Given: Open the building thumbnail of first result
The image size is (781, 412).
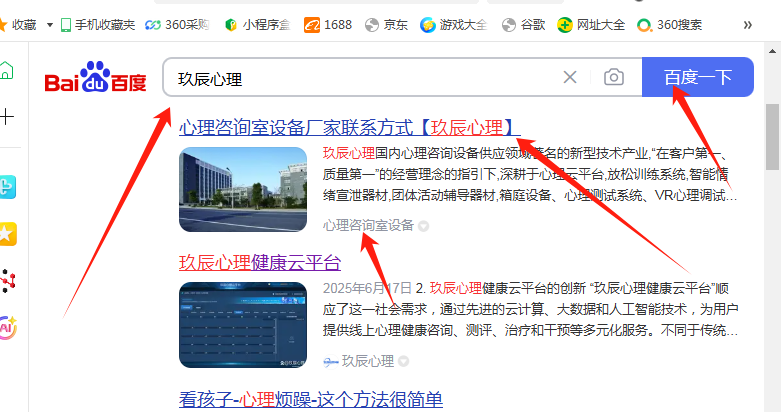Looking at the screenshot, I should (x=243, y=189).
